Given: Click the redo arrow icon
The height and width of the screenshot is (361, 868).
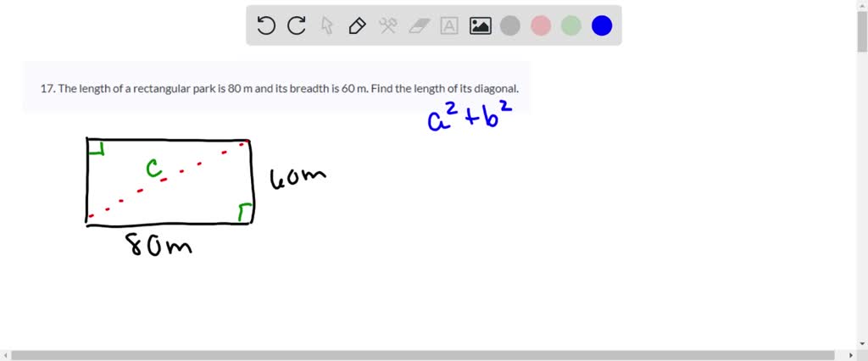Looking at the screenshot, I should point(297,25).
